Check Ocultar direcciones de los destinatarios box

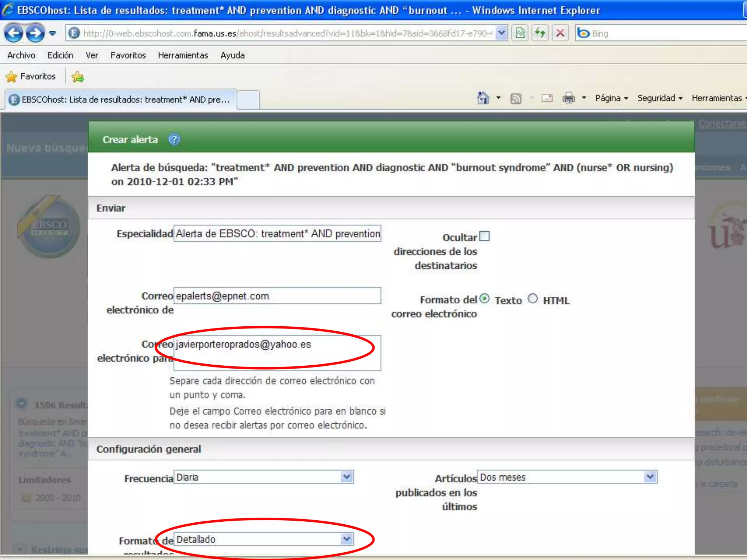pos(484,236)
